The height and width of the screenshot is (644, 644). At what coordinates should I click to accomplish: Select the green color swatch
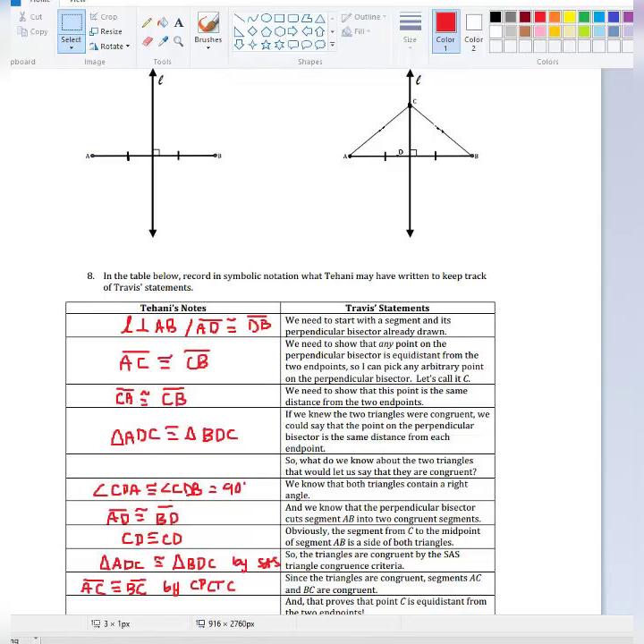[x=584, y=17]
